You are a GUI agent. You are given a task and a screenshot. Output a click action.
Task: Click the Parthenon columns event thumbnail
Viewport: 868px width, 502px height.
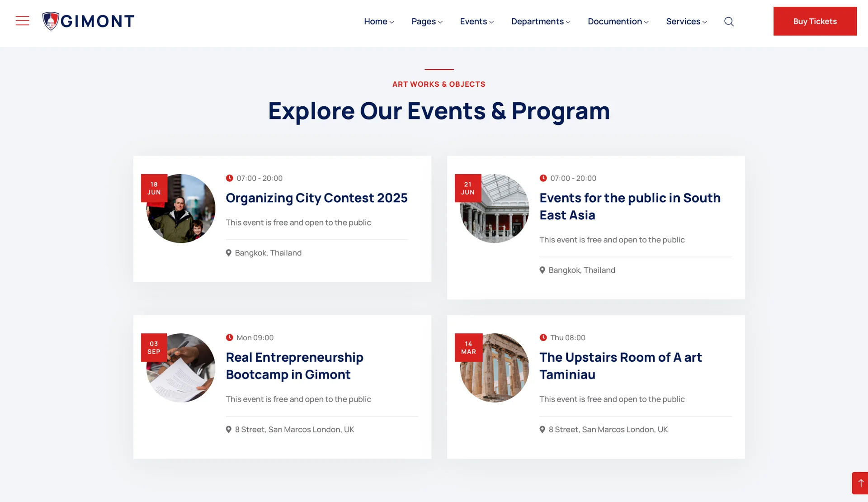click(501, 374)
